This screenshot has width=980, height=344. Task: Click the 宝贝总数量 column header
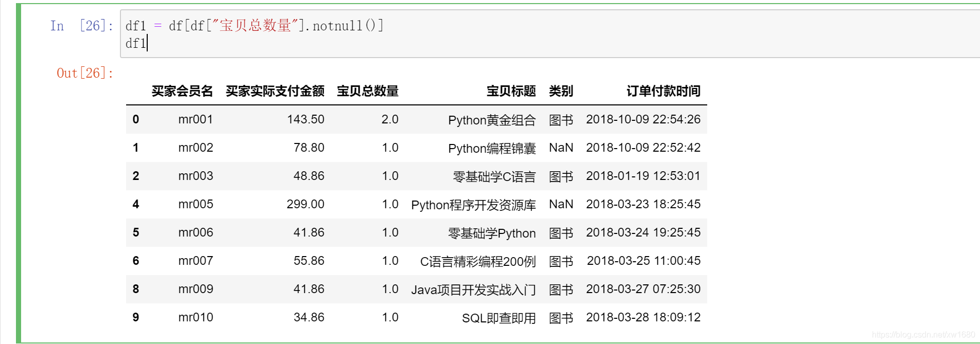pos(367,91)
